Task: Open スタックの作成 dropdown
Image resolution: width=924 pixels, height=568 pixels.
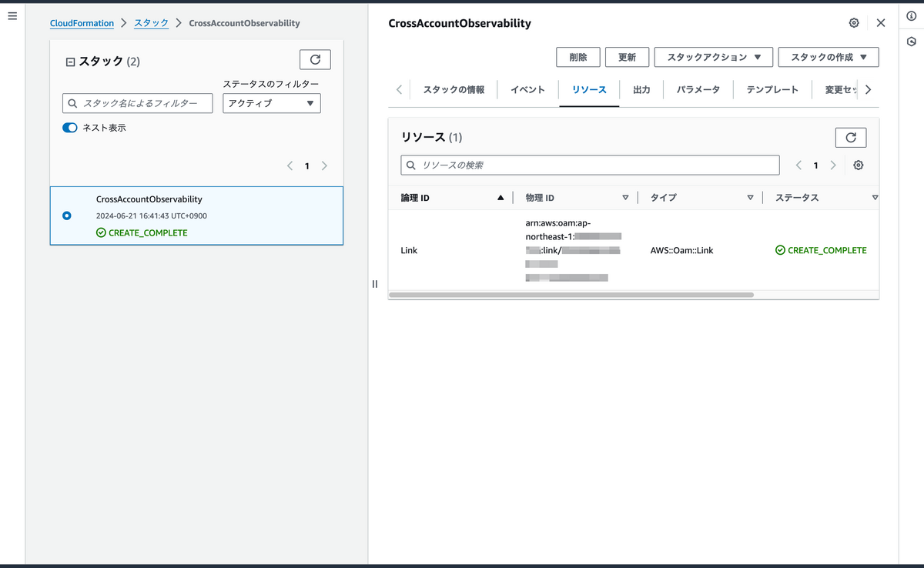Action: 829,57
